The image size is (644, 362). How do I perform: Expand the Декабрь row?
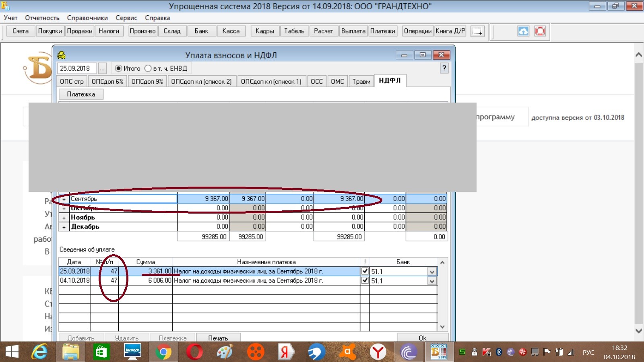[64, 227]
